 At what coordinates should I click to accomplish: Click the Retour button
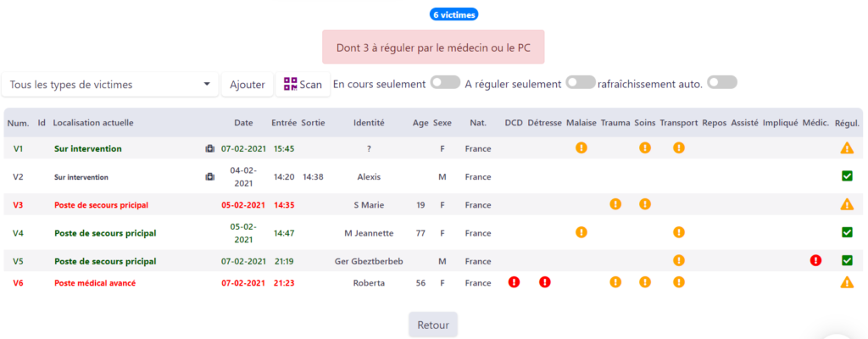coord(433,325)
